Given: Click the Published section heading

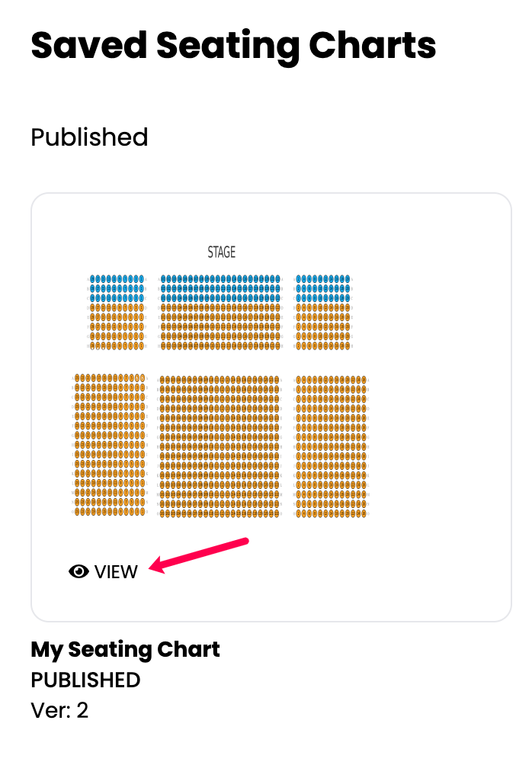Looking at the screenshot, I should (x=89, y=137).
